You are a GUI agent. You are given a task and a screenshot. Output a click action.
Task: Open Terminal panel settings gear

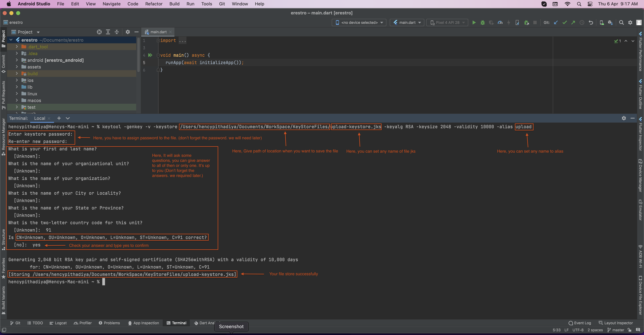(624, 118)
